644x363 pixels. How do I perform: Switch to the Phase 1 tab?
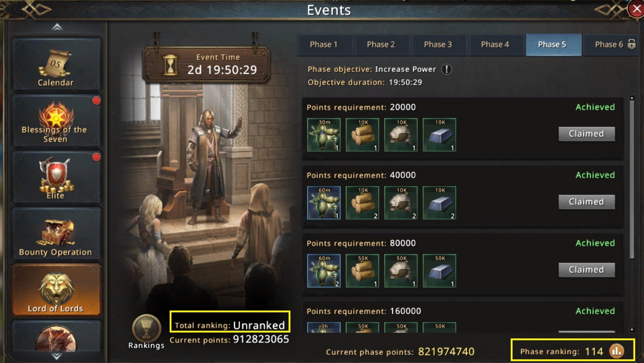(324, 45)
